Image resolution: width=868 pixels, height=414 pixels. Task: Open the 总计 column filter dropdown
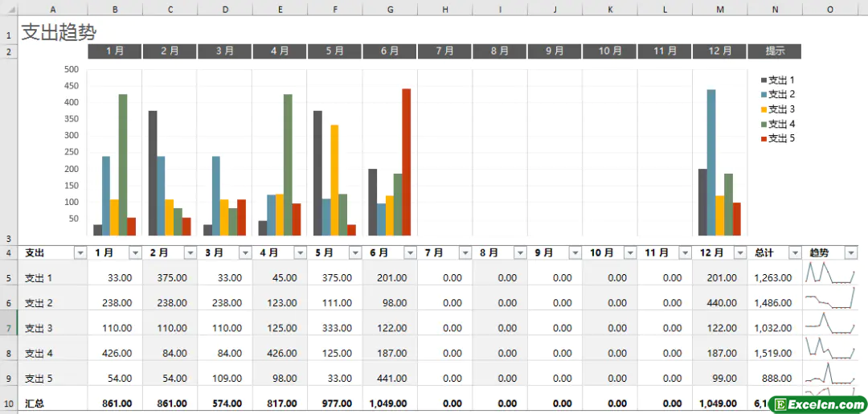coord(795,253)
